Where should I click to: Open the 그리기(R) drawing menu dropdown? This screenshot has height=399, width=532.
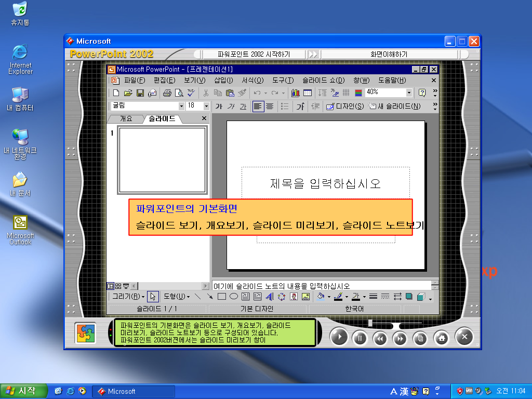[129, 297]
